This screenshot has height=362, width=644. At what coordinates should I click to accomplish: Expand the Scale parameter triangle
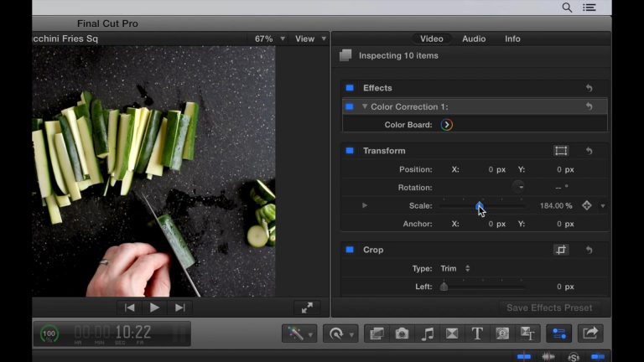click(365, 205)
